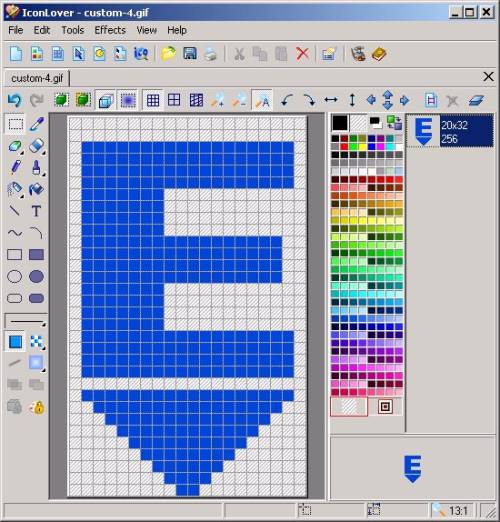Shift image left with blue arrow
Image resolution: width=500 pixels, height=522 pixels.
click(371, 100)
